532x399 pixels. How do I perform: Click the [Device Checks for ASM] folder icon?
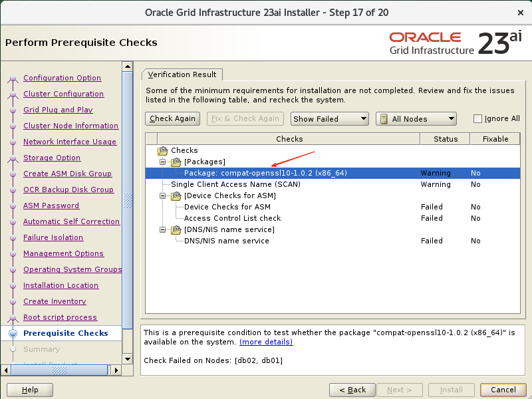tap(176, 196)
